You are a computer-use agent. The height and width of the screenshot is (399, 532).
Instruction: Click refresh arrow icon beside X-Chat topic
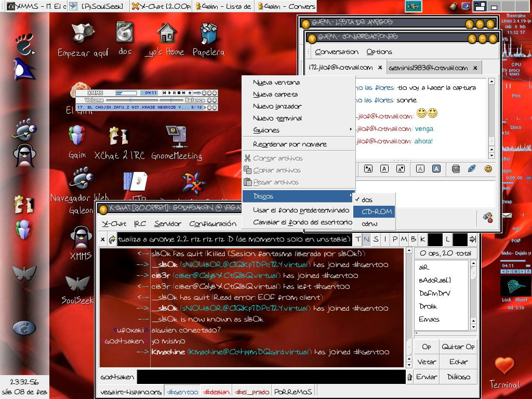tap(112, 240)
